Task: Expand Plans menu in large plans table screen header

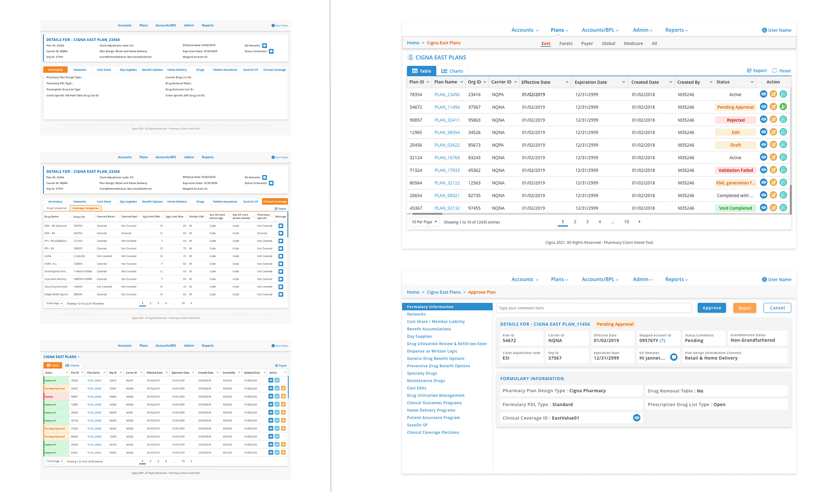Action: click(559, 30)
